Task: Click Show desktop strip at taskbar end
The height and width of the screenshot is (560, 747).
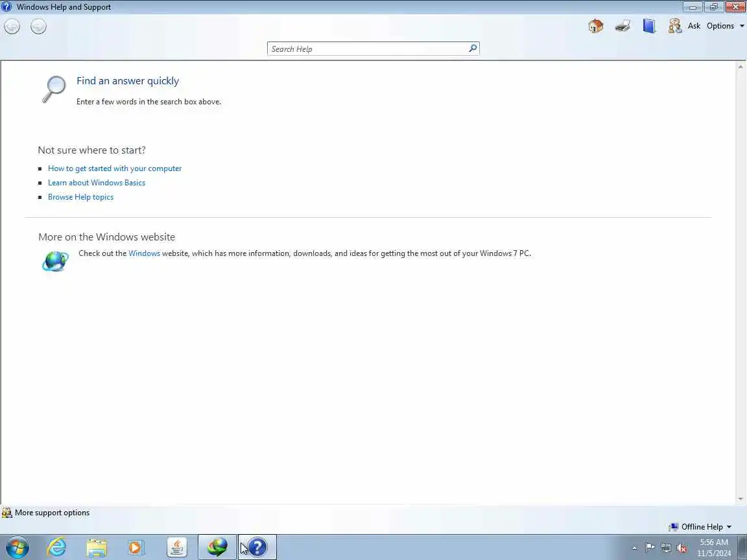Action: coord(742,548)
